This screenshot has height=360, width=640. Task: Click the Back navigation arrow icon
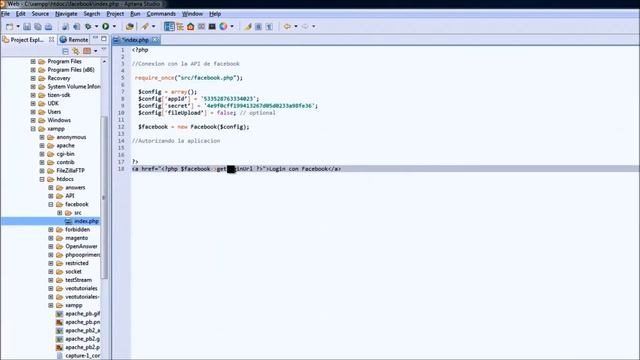287,27
